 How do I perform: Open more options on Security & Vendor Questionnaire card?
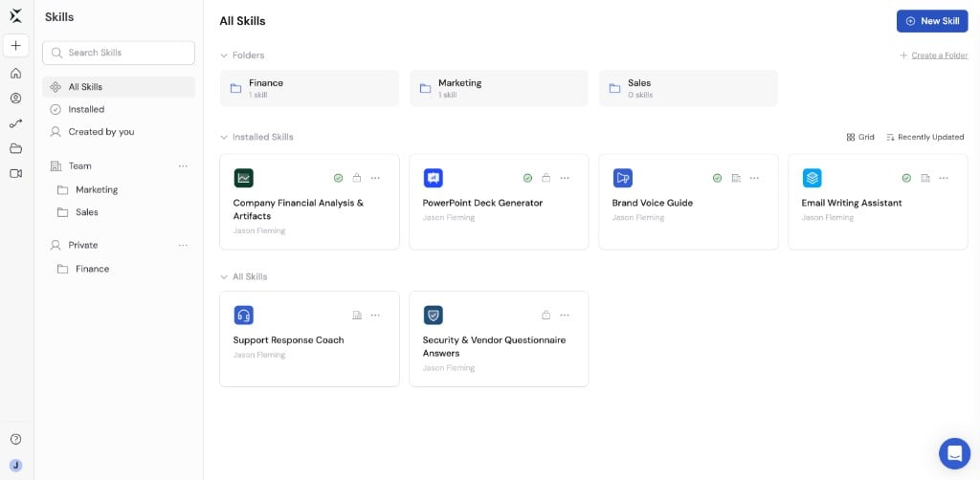point(565,316)
